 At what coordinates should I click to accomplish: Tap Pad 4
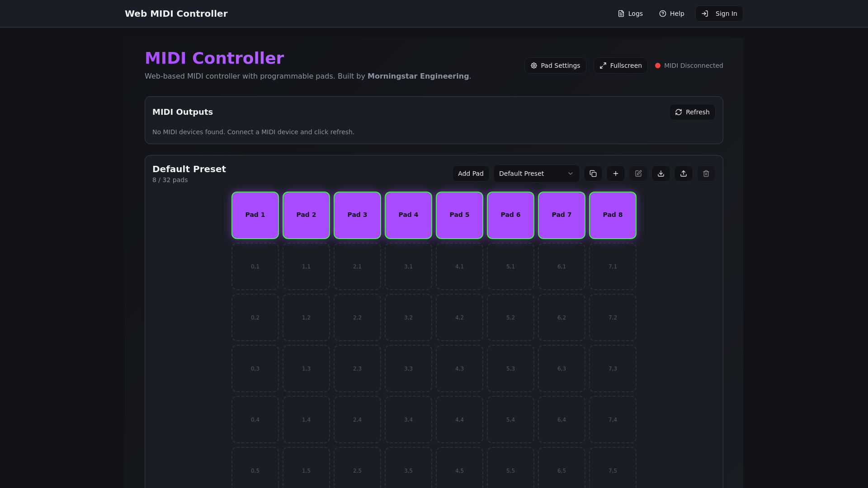pos(408,215)
